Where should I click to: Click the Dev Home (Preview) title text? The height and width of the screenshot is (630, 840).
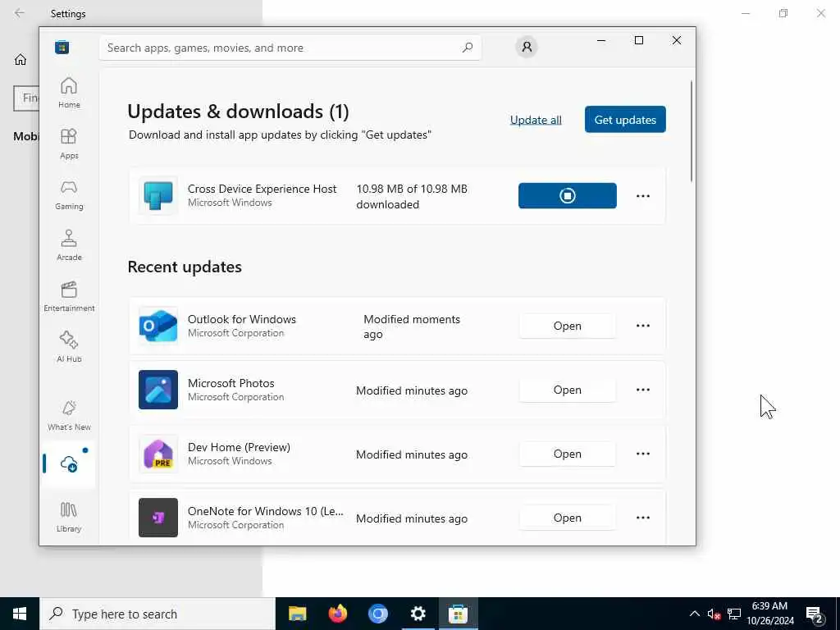pyautogui.click(x=239, y=447)
